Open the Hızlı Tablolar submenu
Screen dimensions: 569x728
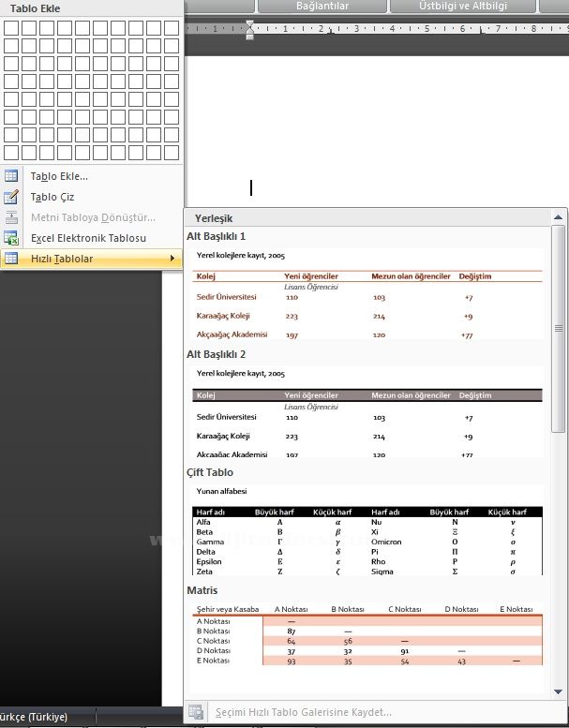[x=92, y=259]
